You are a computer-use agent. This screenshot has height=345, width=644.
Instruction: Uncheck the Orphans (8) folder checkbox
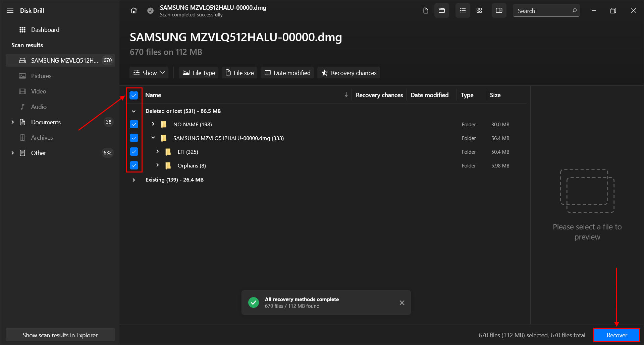[134, 165]
